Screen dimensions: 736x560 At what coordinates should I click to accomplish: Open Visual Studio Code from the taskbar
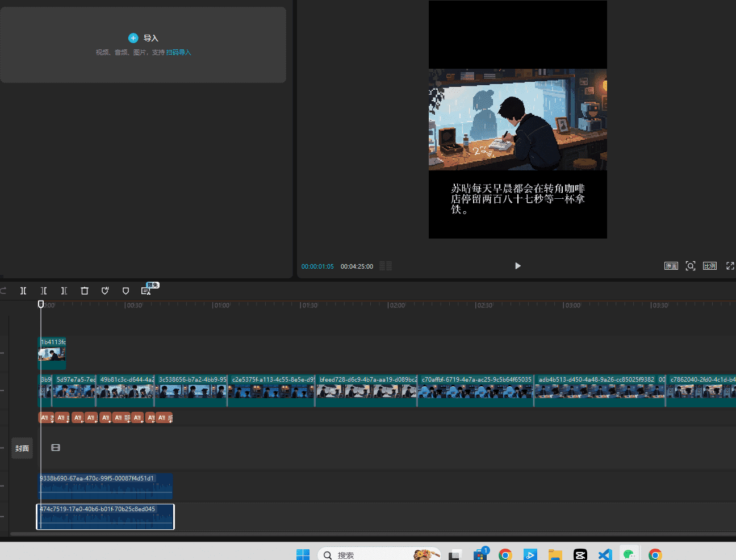pos(605,555)
